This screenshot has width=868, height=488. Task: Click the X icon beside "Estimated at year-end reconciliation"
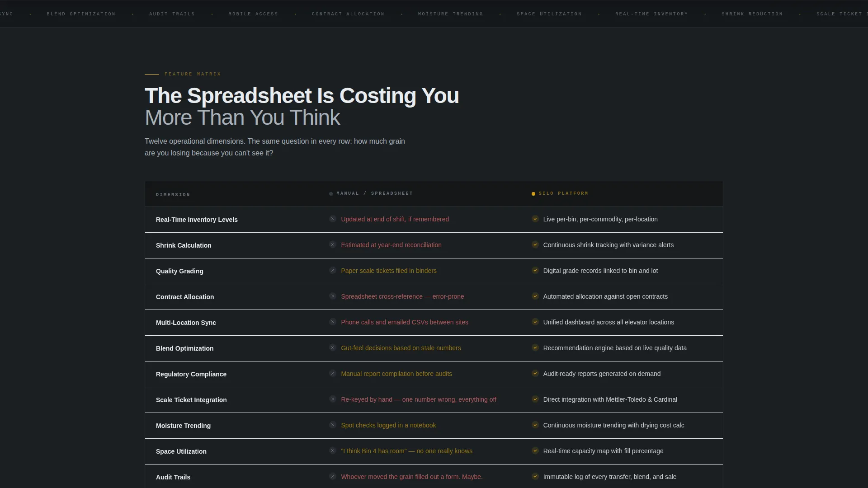tap(333, 245)
